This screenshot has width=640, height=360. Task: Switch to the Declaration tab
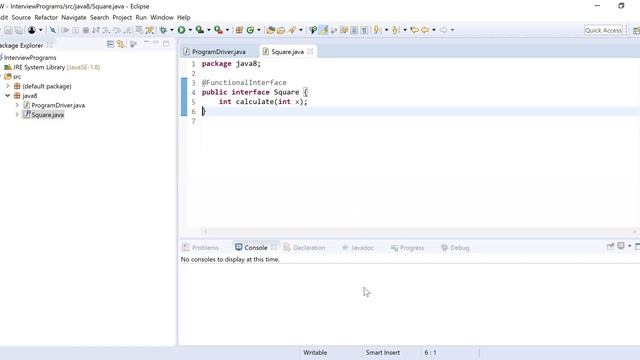(304, 247)
